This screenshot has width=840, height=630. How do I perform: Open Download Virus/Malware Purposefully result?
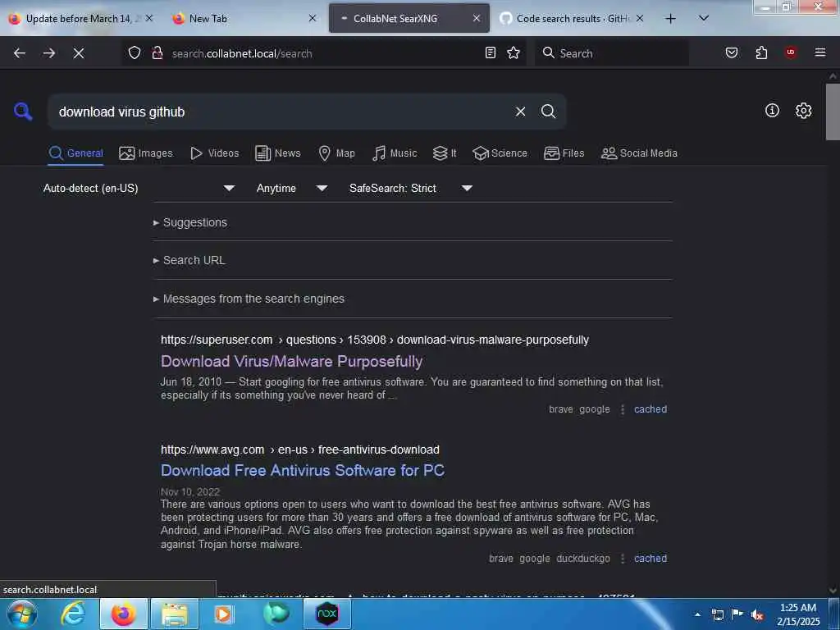[x=291, y=361]
